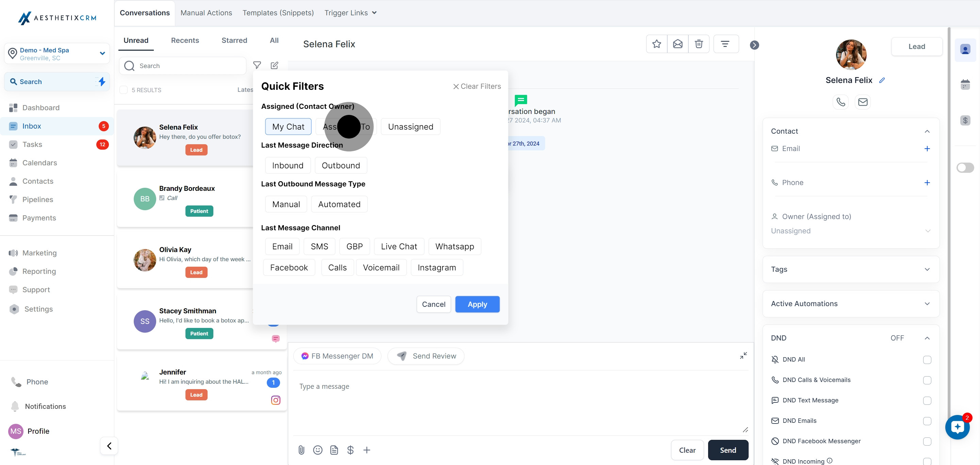Check the DND Emails checkbox
Screen dimensions: 980x465
pyautogui.click(x=927, y=421)
